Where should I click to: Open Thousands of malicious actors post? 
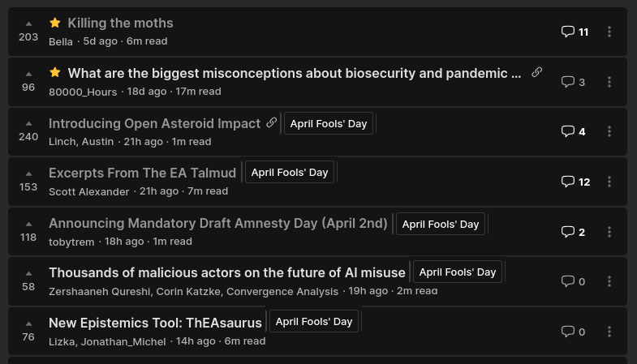pyautogui.click(x=227, y=272)
